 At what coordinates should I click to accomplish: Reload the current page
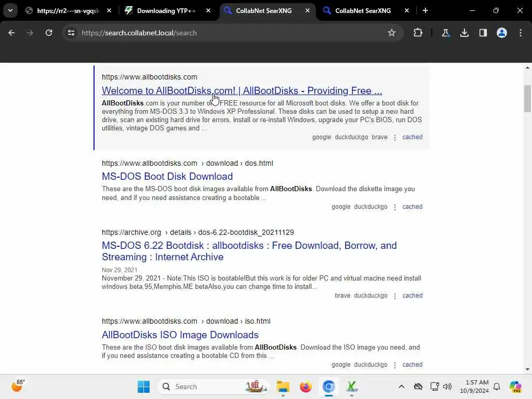49,33
